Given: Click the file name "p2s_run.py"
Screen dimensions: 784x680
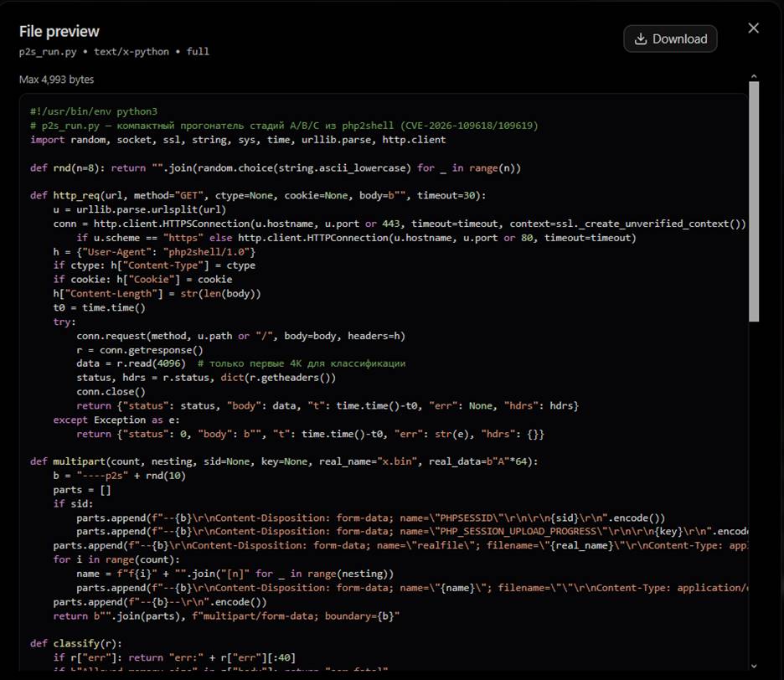Looking at the screenshot, I should [48, 51].
